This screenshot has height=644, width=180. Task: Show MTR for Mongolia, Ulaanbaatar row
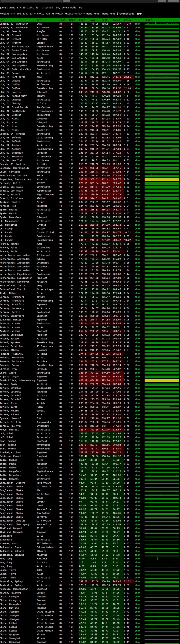click(x=137, y=589)
